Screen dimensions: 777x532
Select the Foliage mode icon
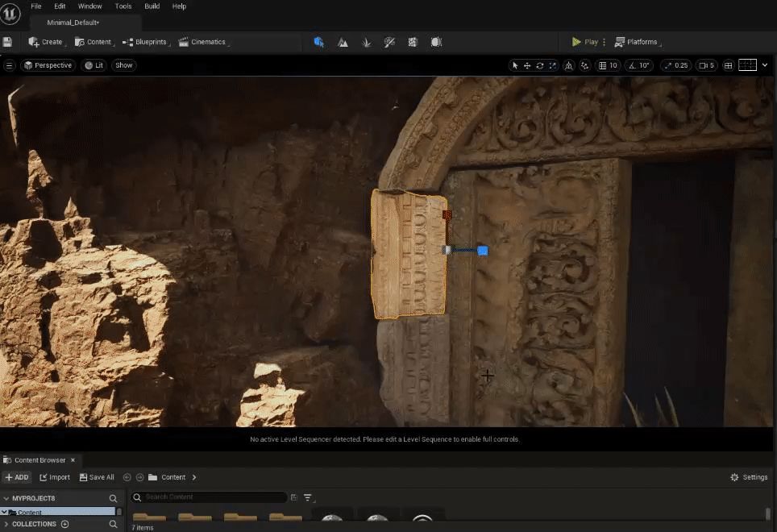(366, 42)
